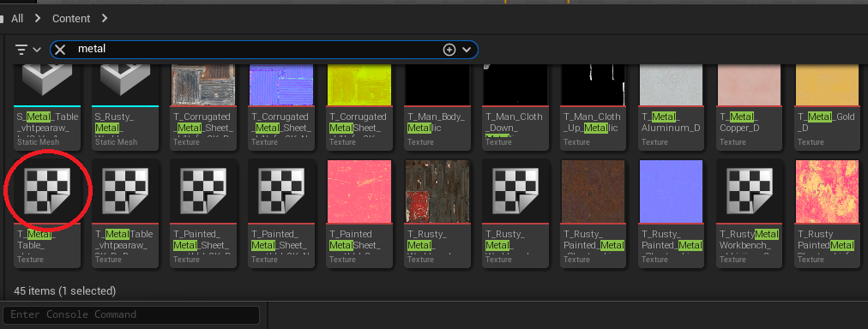Select the S_Rusty_Metal static mesh icon
The width and height of the screenshot is (868, 329).
coord(125,85)
